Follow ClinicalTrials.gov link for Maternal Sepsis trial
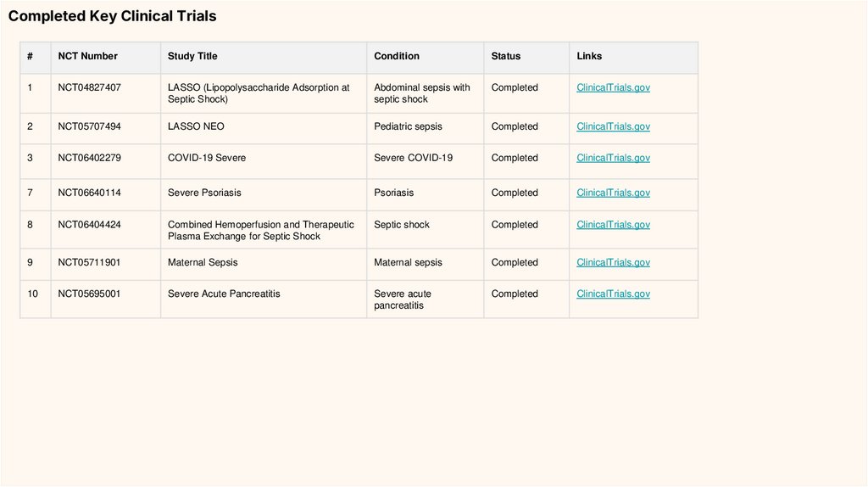 (613, 262)
